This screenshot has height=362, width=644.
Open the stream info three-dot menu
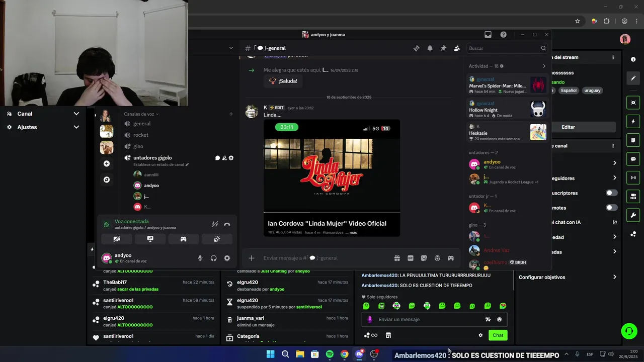[613, 57]
